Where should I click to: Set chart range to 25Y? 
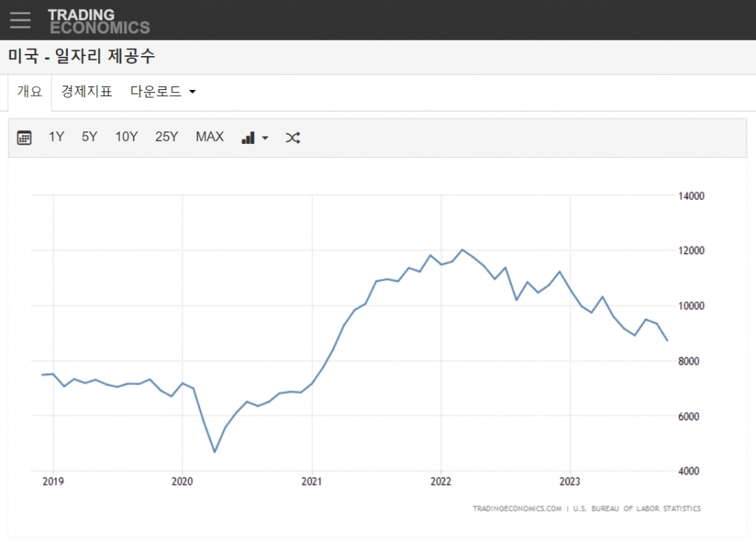pyautogui.click(x=166, y=137)
